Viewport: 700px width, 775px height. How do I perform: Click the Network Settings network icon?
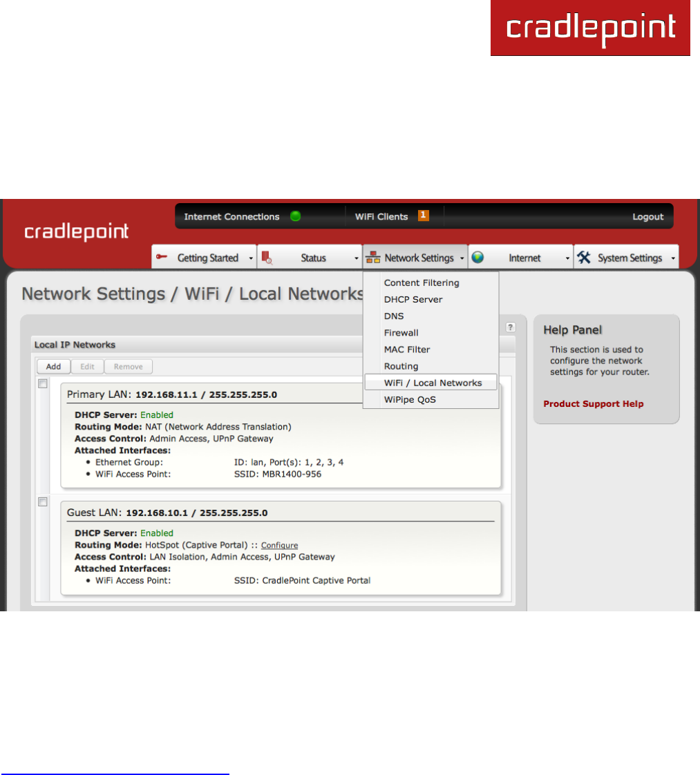tap(372, 258)
